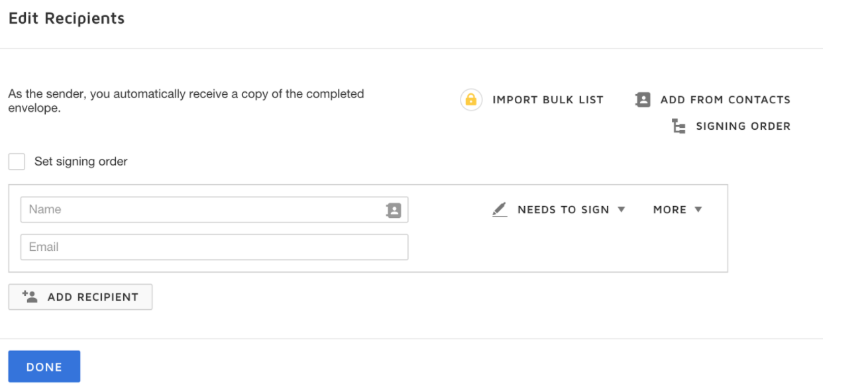Click the add-person icon on Add Recipient
This screenshot has height=392, width=868.
coord(30,297)
